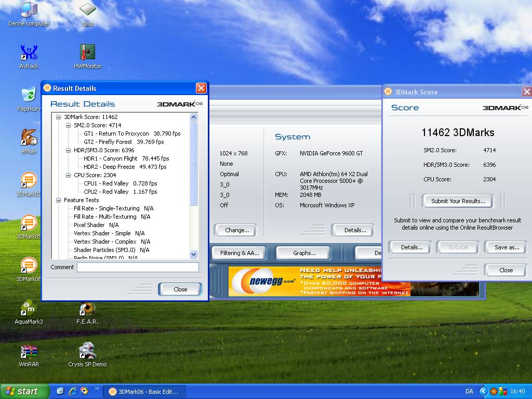The image size is (532, 399).
Task: Select GT2 - Firefly Forest row
Action: click(124, 142)
